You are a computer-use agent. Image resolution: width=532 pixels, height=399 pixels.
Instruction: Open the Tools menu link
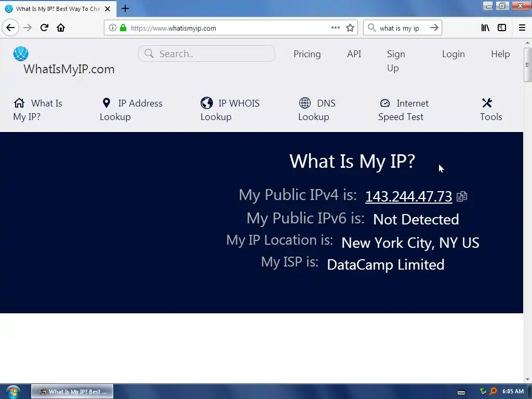tap(491, 110)
